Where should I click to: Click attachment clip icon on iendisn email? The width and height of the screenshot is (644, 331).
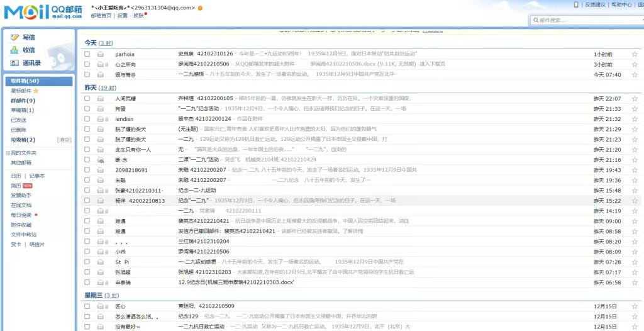(x=106, y=119)
